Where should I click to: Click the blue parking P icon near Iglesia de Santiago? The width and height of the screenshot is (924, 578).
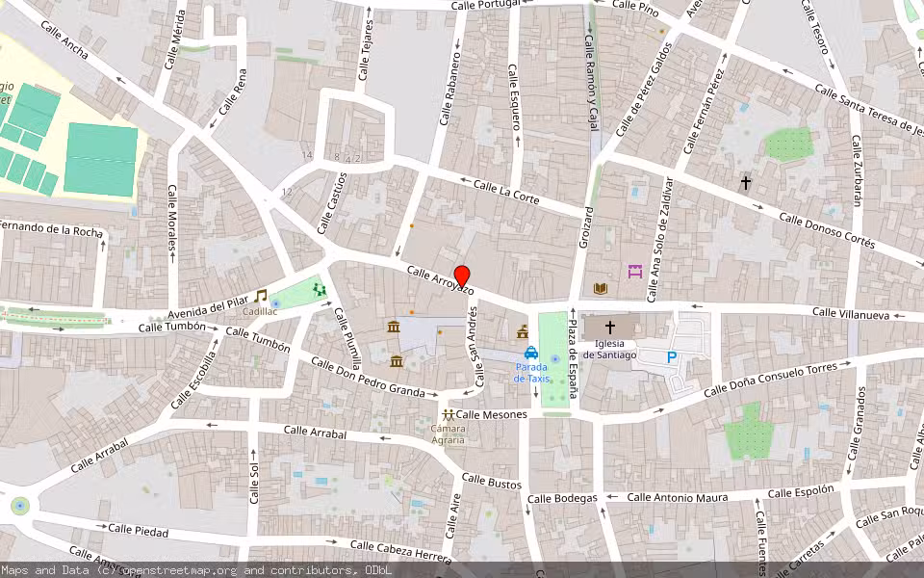click(x=673, y=355)
